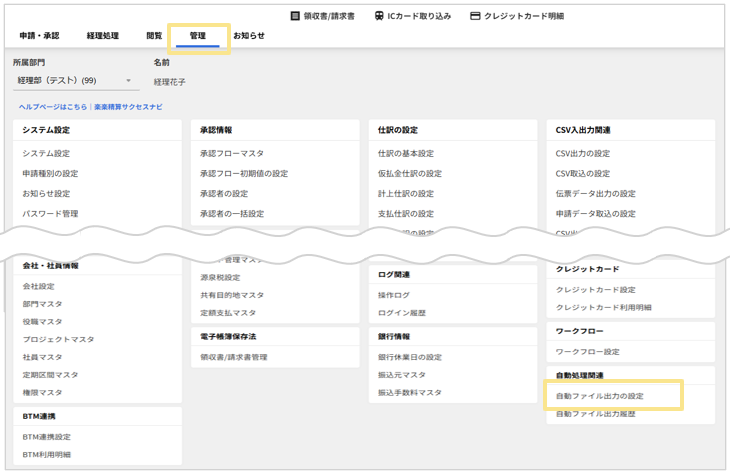The width and height of the screenshot is (730, 474).
Task: Click the 領収書/請求書 receipt icon
Action: 295,16
